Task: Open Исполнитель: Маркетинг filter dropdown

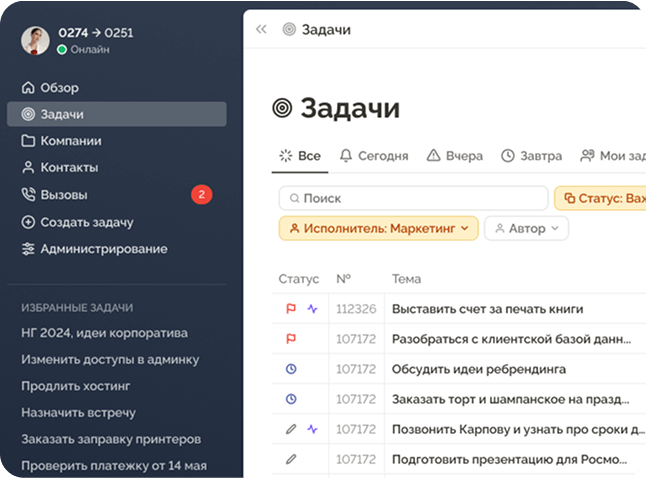Action: click(379, 228)
